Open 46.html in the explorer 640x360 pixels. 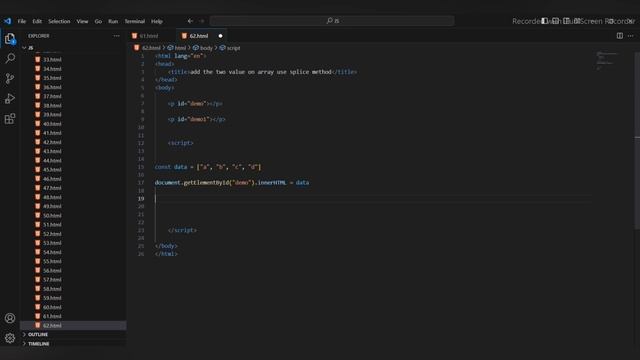tap(52, 179)
